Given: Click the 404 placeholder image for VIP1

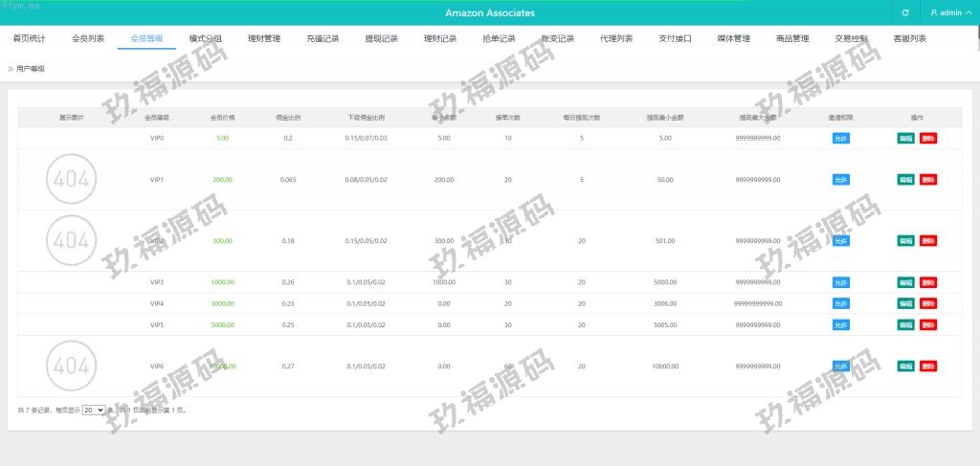Looking at the screenshot, I should (72, 179).
